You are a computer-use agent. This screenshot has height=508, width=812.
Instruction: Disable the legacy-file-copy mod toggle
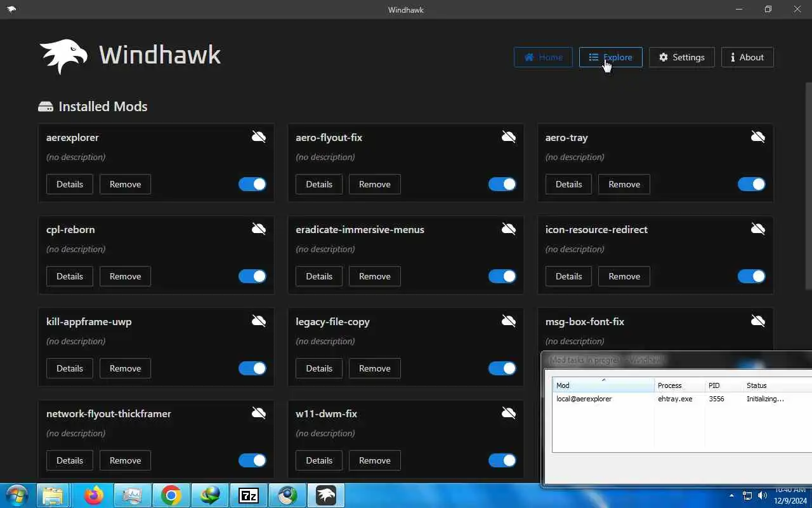pos(502,368)
